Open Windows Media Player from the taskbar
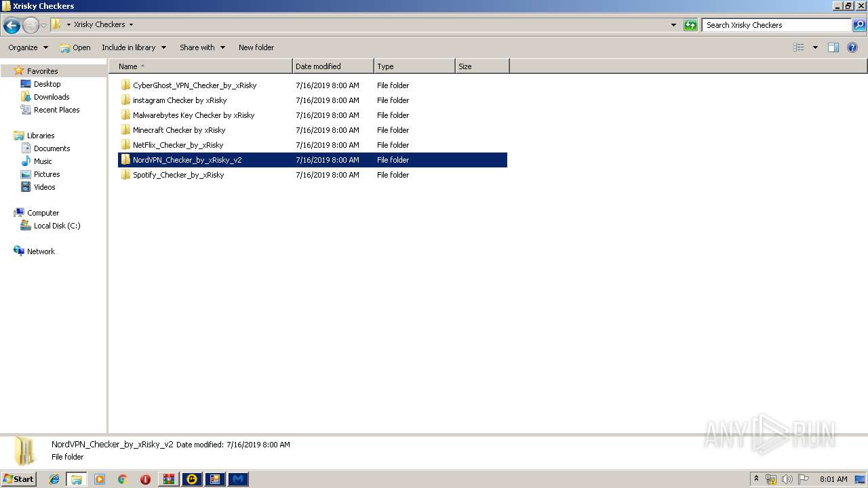The image size is (868, 488). click(100, 479)
